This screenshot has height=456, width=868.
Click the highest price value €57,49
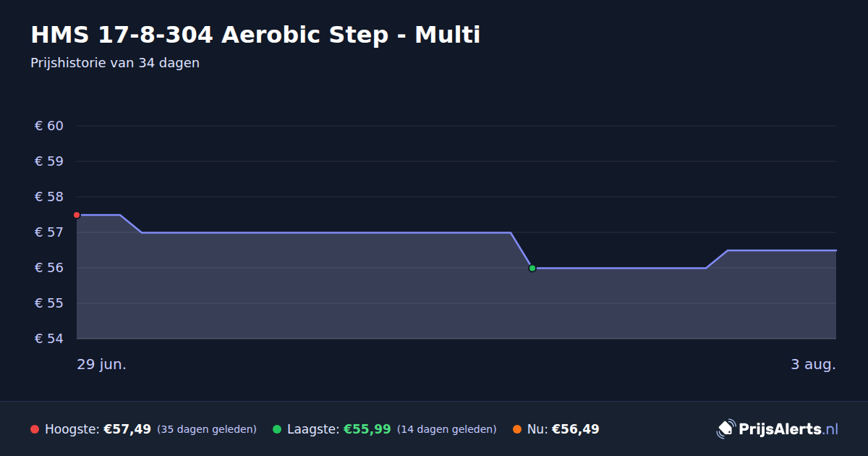coord(127,429)
